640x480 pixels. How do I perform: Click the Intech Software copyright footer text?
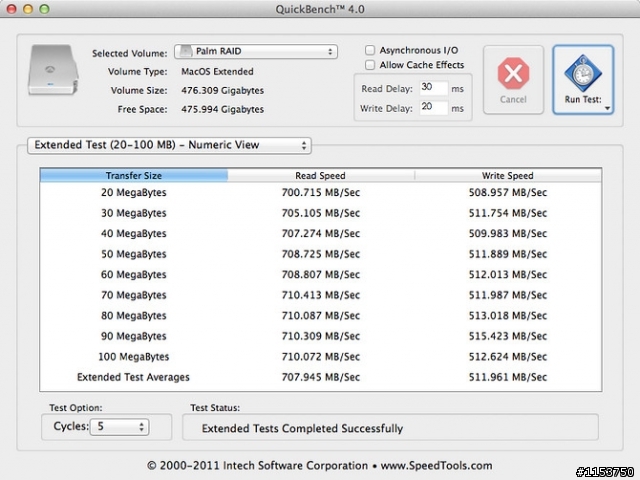[320, 466]
